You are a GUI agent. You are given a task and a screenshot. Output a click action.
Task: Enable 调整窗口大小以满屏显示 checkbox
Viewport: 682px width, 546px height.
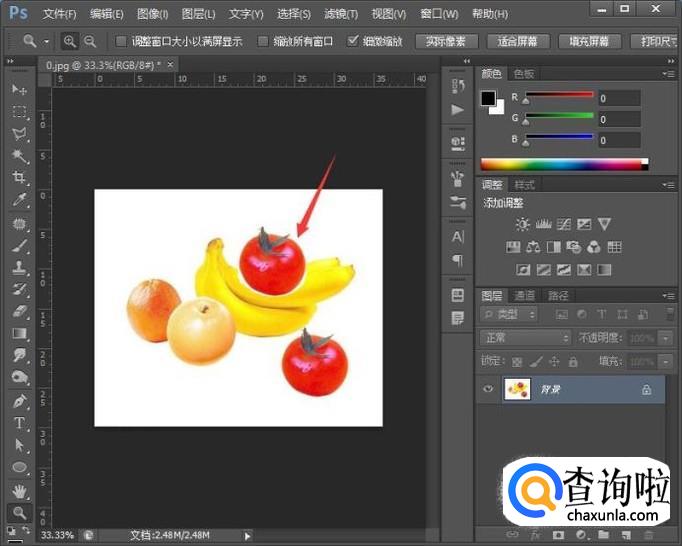click(121, 42)
